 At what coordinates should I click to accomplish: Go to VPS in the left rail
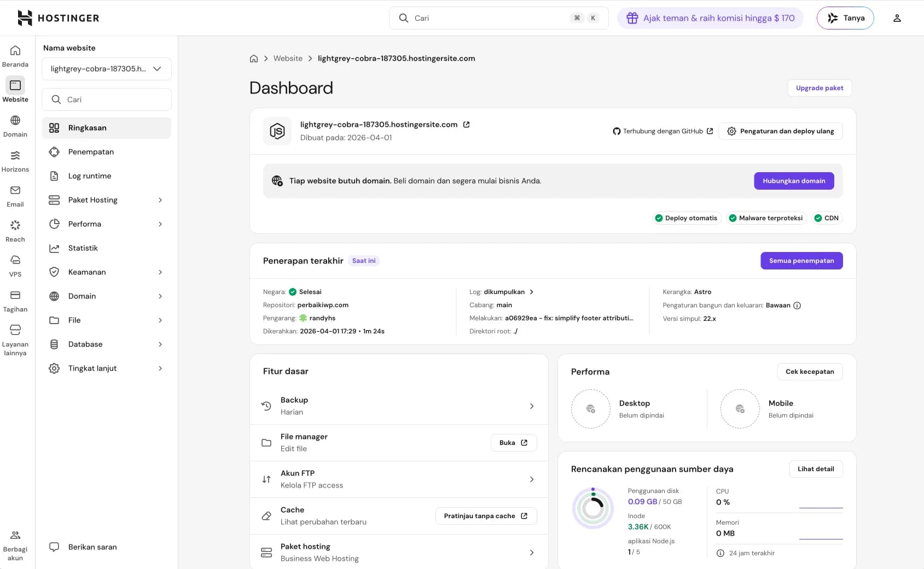click(15, 266)
